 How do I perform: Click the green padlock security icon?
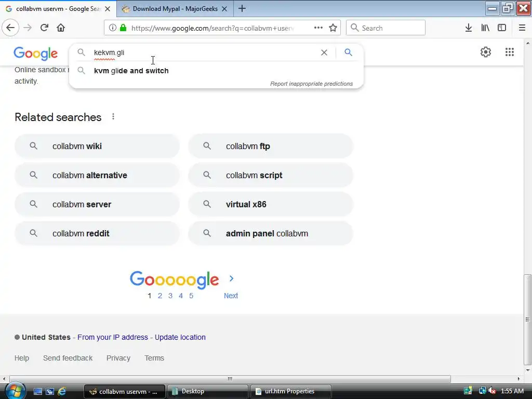[x=123, y=28]
